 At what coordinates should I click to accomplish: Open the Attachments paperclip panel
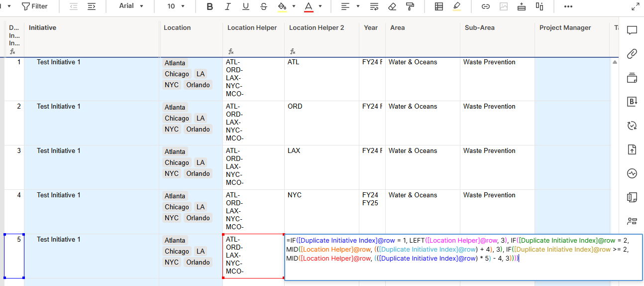point(632,54)
